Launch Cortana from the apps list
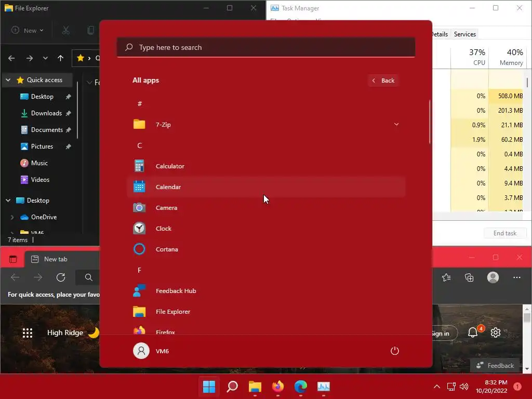Viewport: 532px width, 399px height. (x=266, y=249)
